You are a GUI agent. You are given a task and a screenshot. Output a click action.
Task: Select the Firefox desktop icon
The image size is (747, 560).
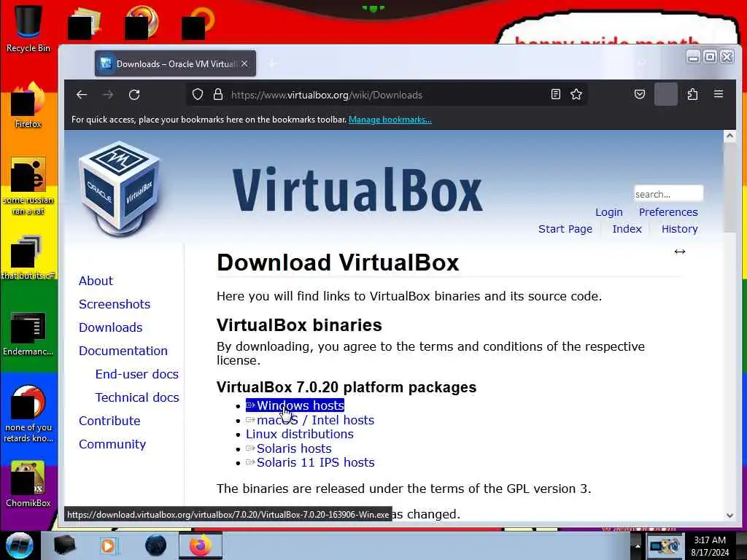tap(28, 105)
